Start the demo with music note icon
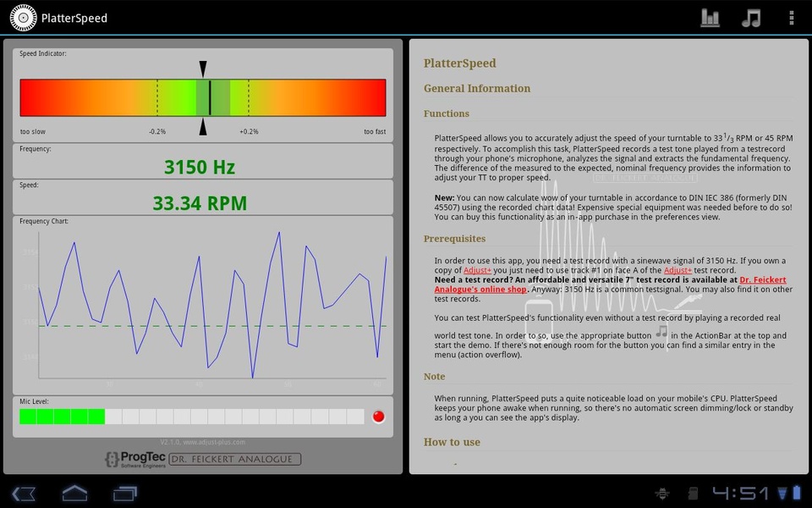 pos(751,18)
